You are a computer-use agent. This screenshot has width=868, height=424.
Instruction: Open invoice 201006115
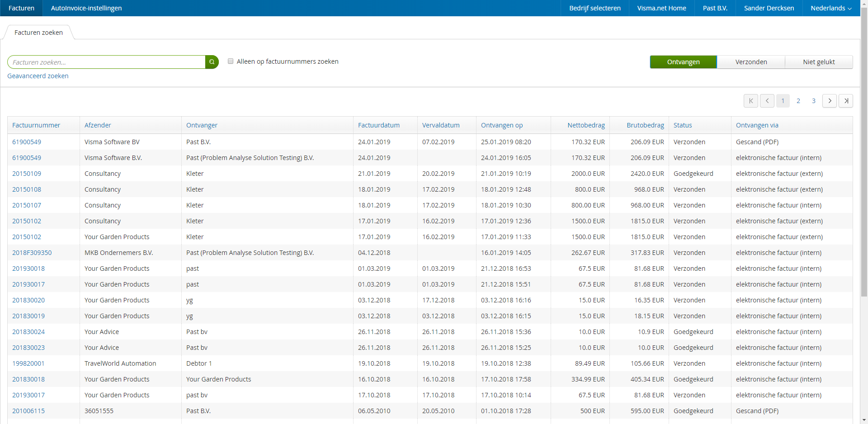[28, 411]
